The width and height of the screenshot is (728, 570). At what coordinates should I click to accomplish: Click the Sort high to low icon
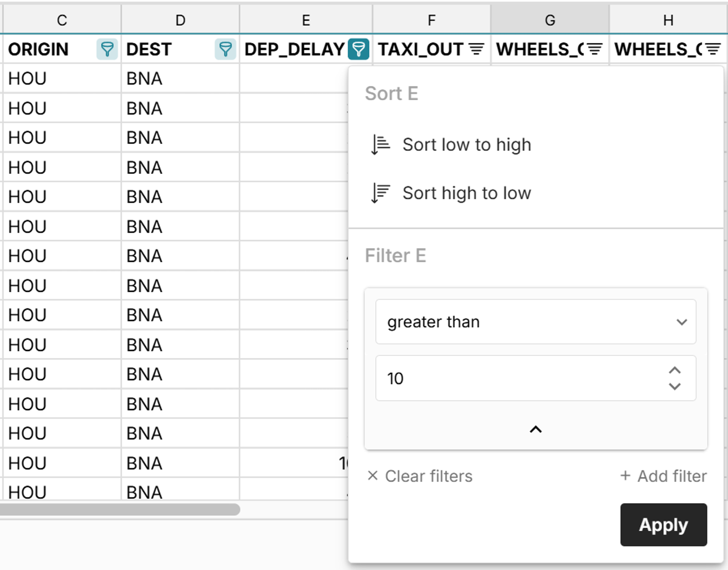point(380,193)
